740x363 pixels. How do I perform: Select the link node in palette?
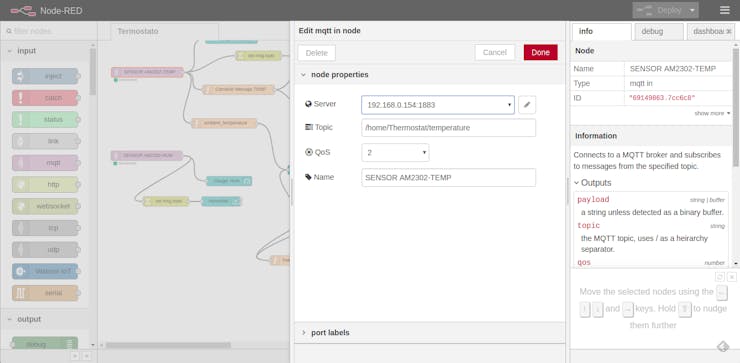(46, 141)
